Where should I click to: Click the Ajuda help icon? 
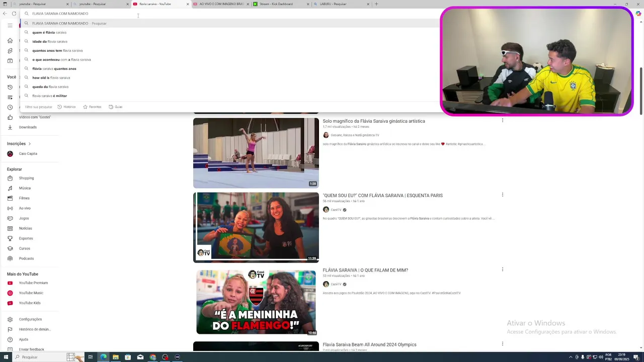(x=10, y=339)
